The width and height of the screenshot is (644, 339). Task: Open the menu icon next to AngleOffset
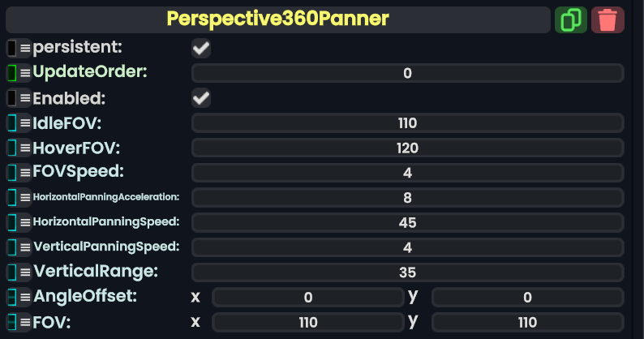tap(25, 297)
